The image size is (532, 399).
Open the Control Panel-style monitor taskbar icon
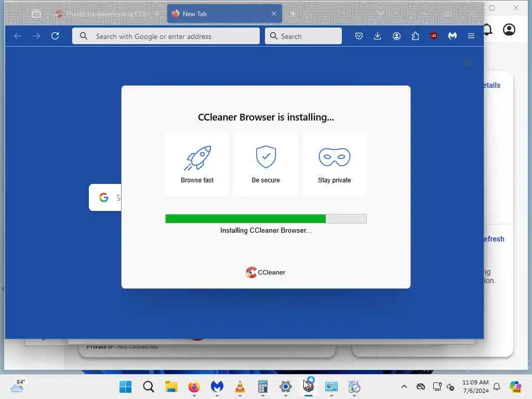331,387
